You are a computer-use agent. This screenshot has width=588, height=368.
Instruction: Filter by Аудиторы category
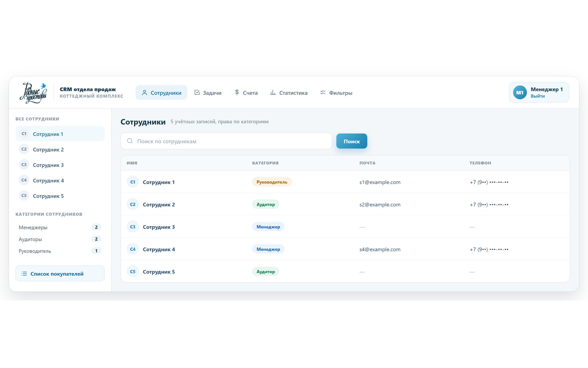(x=60, y=239)
